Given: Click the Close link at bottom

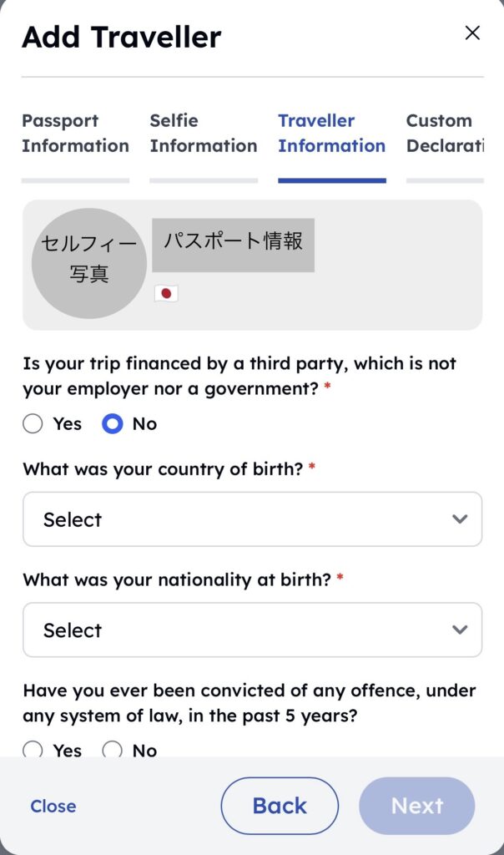Looking at the screenshot, I should pyautogui.click(x=53, y=807).
